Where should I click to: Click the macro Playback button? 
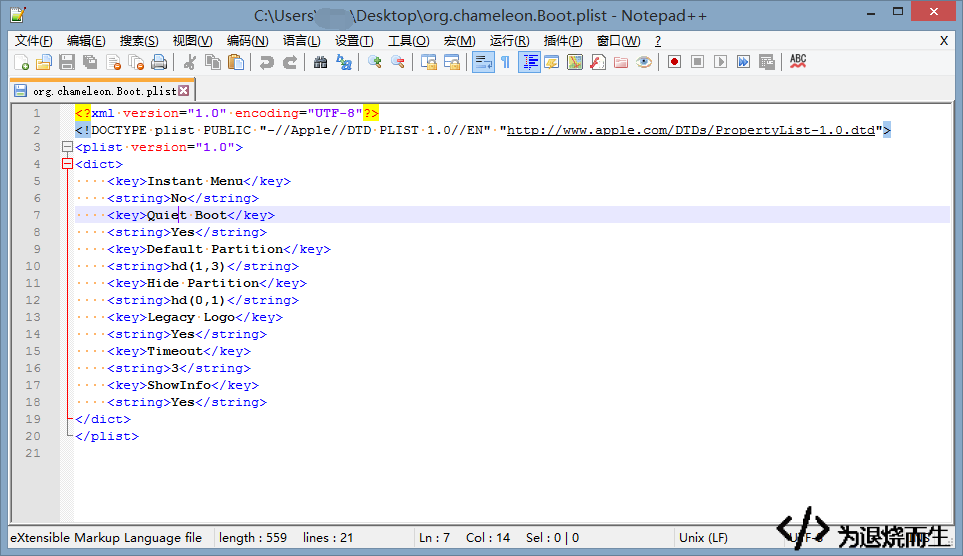[x=720, y=62]
